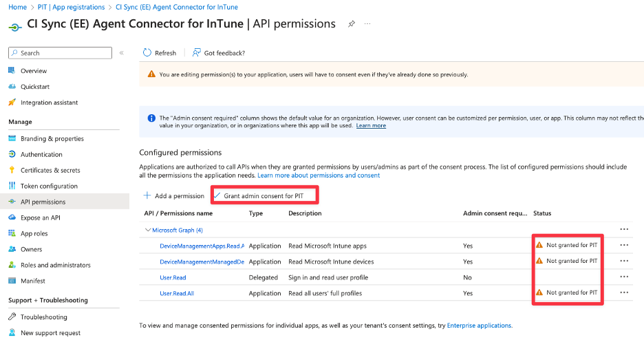Click the Integration assistant rocket icon

click(x=12, y=103)
